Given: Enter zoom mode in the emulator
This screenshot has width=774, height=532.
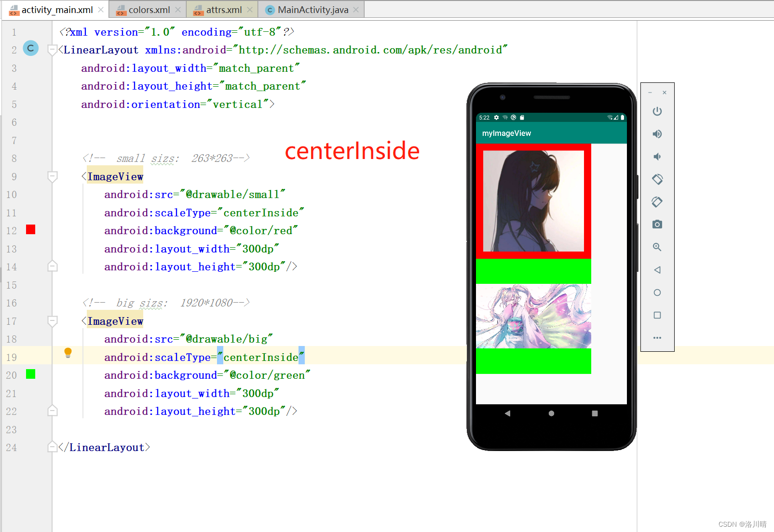Looking at the screenshot, I should pos(657,247).
